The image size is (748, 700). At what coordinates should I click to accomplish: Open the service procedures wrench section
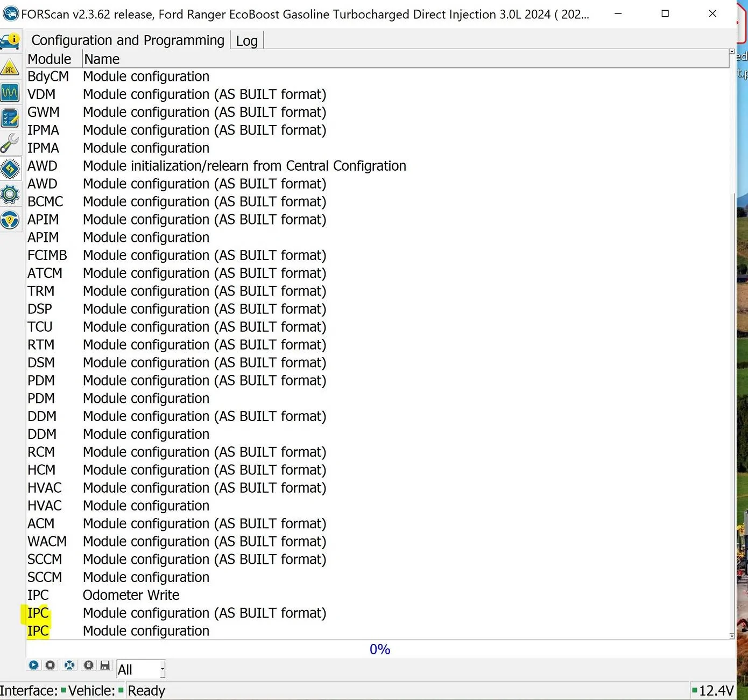pyautogui.click(x=10, y=143)
